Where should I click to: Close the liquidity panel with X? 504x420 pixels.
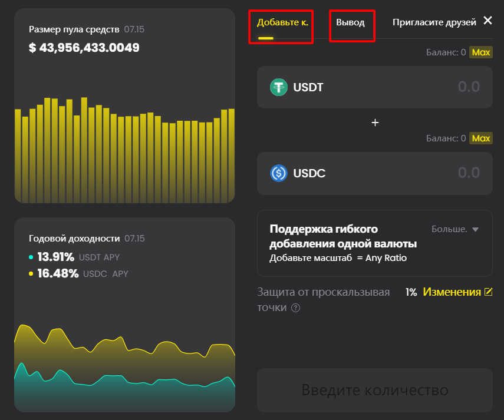click(487, 21)
